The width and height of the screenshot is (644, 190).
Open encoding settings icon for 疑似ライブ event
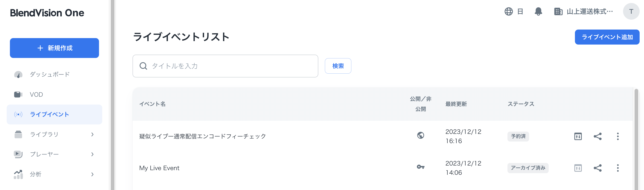click(x=577, y=136)
